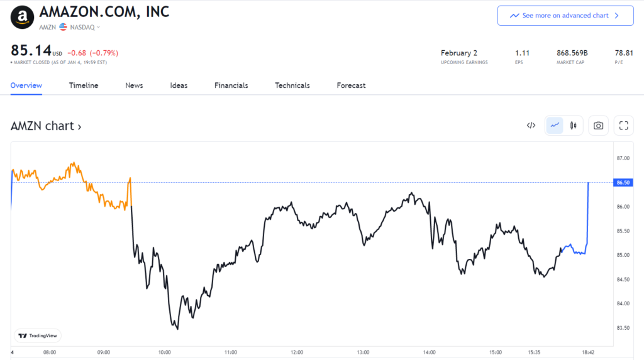Go to the News tab

tap(134, 85)
